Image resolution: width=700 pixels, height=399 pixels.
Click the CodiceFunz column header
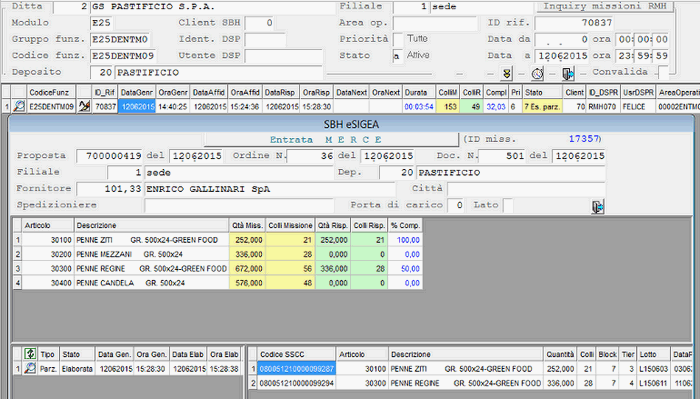(51, 92)
